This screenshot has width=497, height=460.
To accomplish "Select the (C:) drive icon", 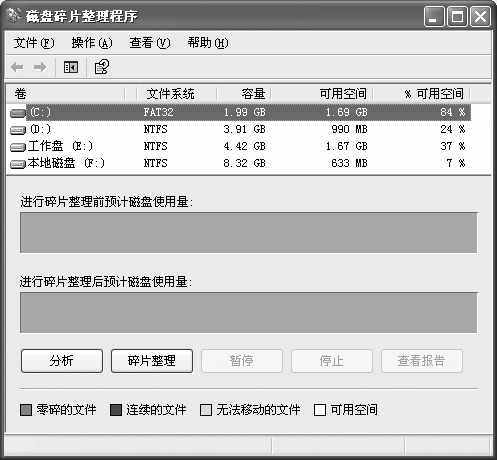I will (x=18, y=113).
